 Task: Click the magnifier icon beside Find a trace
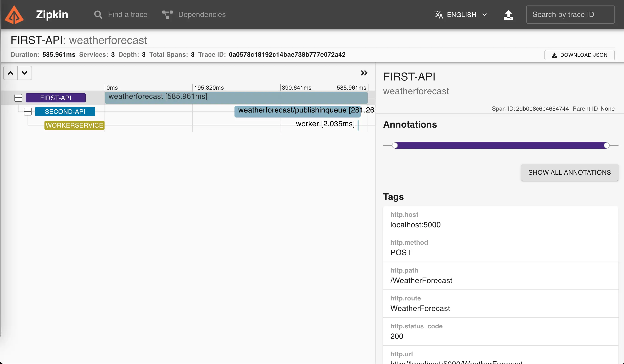[x=98, y=15]
